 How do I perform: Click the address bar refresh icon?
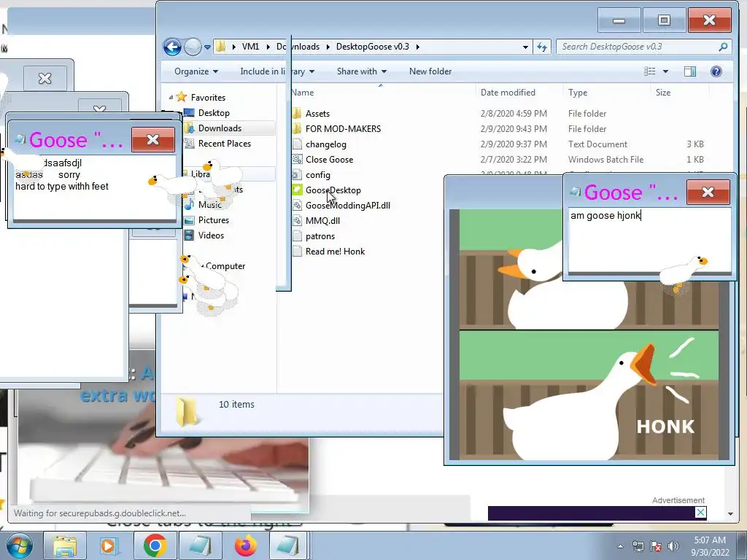coord(542,47)
